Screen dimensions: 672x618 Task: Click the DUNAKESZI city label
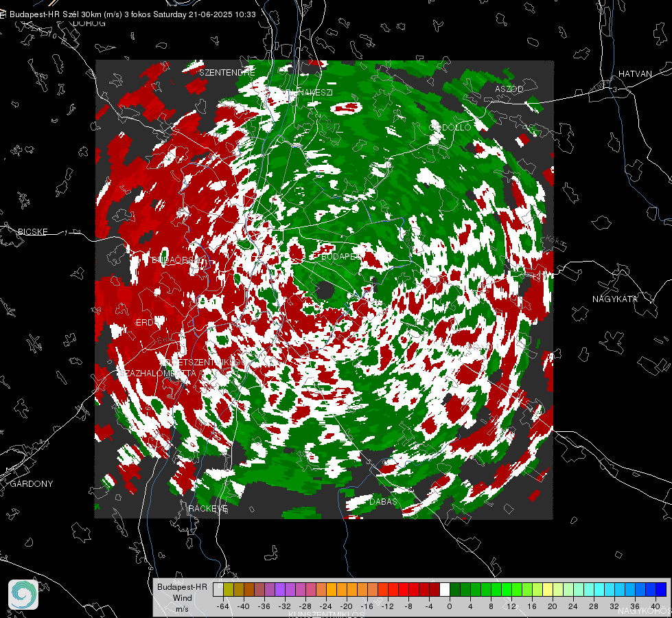pyautogui.click(x=306, y=92)
